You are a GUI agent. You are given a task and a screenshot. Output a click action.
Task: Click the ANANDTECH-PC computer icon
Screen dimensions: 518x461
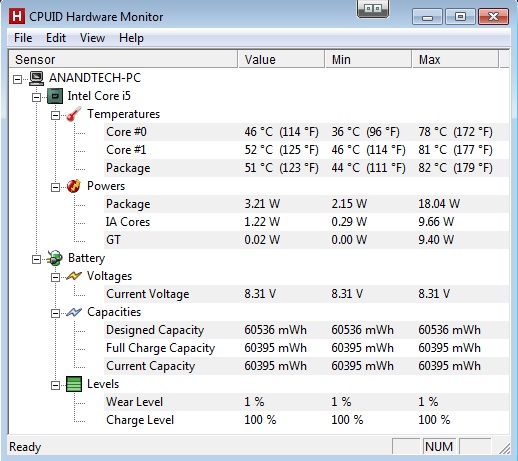coord(36,78)
